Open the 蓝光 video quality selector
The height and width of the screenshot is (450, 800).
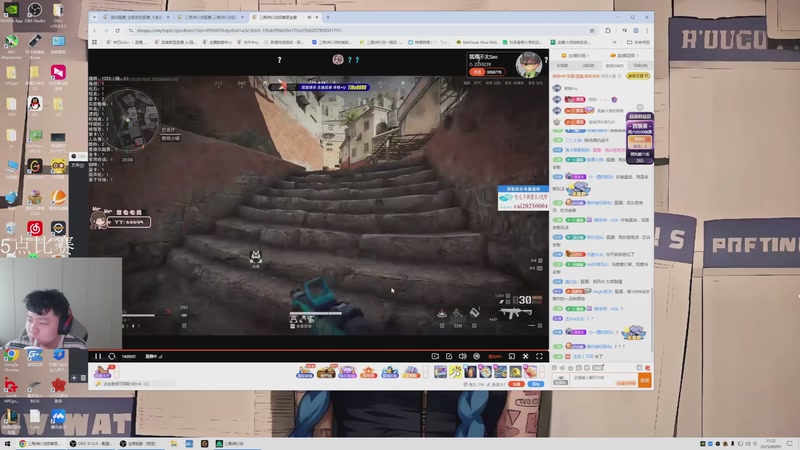pyautogui.click(x=495, y=356)
